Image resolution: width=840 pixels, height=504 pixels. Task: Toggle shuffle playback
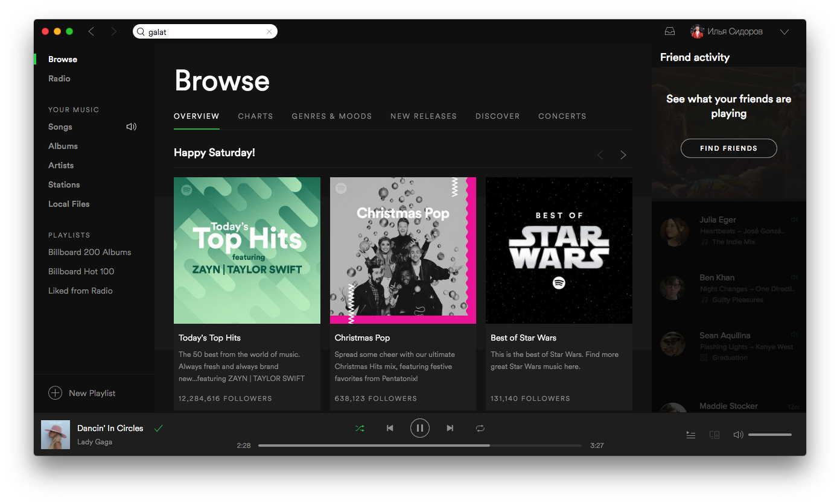360,428
